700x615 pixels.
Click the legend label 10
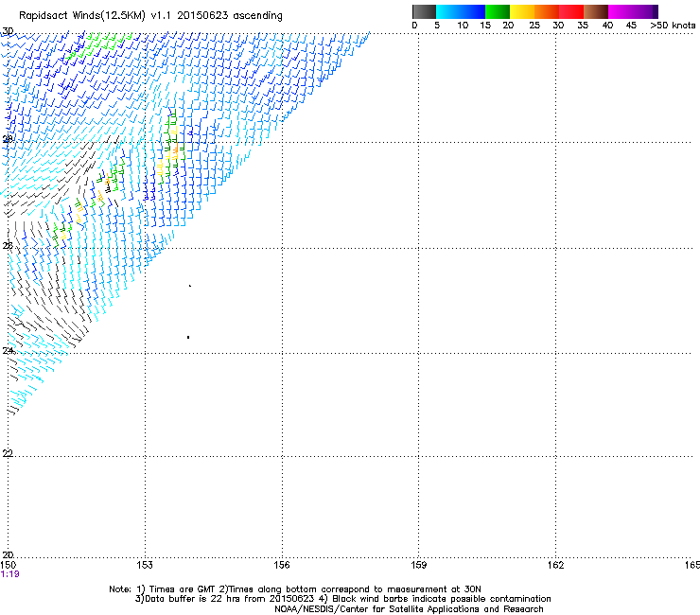[463, 26]
